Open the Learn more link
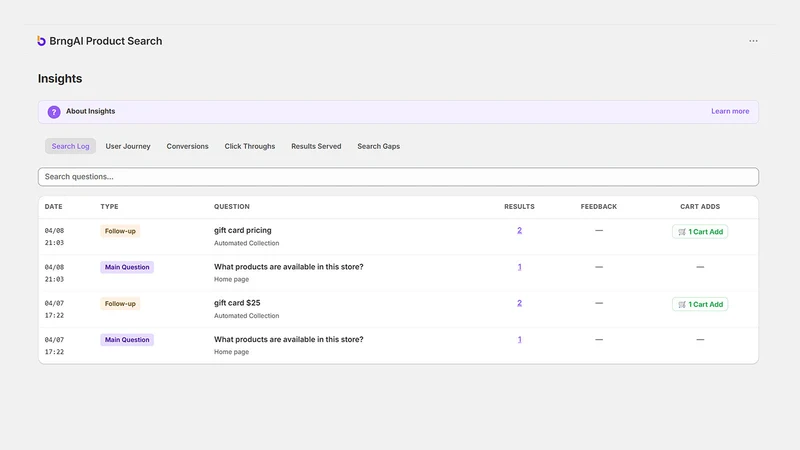800x450 pixels. [730, 111]
